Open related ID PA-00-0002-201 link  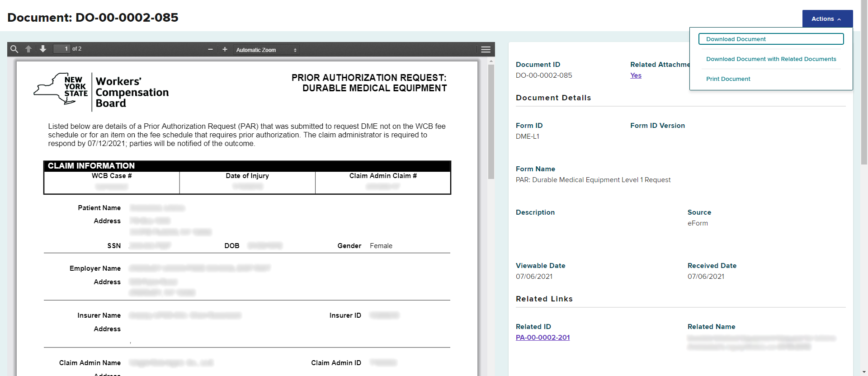tap(542, 338)
